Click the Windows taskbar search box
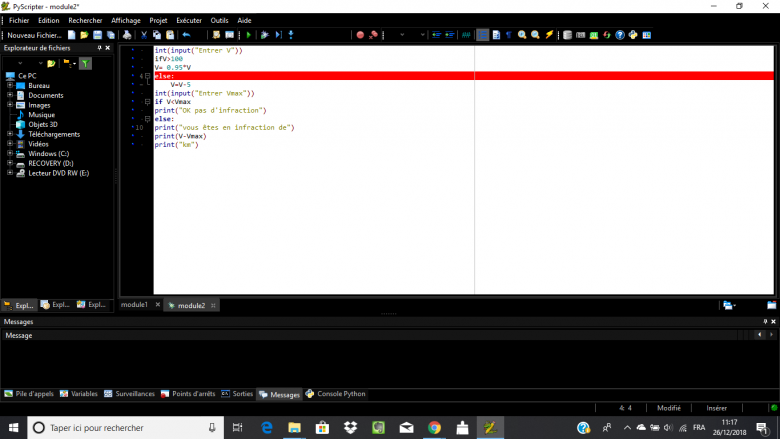Screen dimensions: 780x439 tap(120, 427)
